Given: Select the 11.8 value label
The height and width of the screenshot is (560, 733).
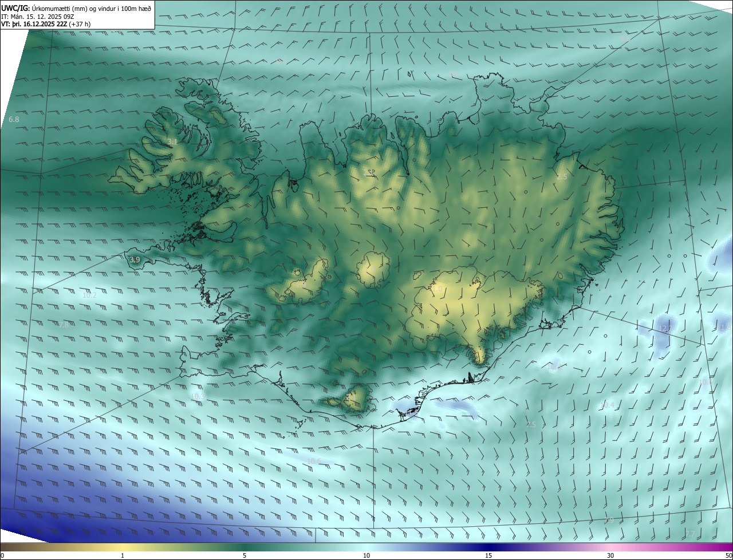Looking at the screenshot, I should pyautogui.click(x=725, y=327).
